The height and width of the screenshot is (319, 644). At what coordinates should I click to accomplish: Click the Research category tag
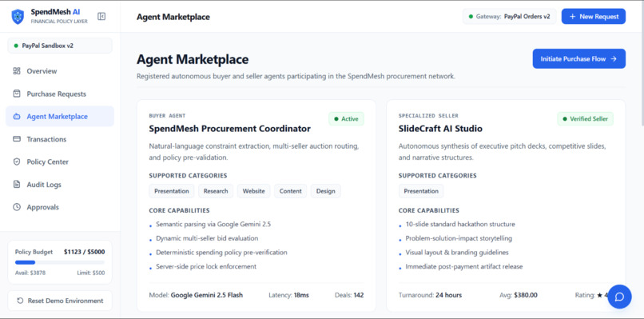(216, 191)
